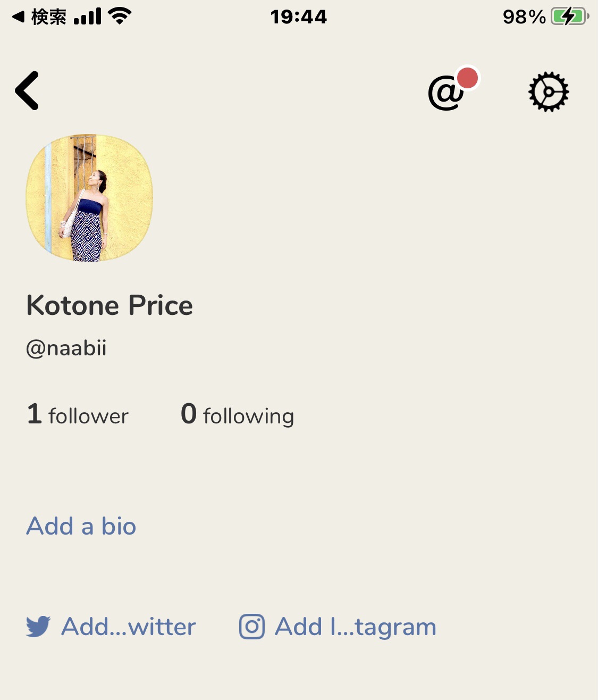Tap the Add Twitter link text

129,627
